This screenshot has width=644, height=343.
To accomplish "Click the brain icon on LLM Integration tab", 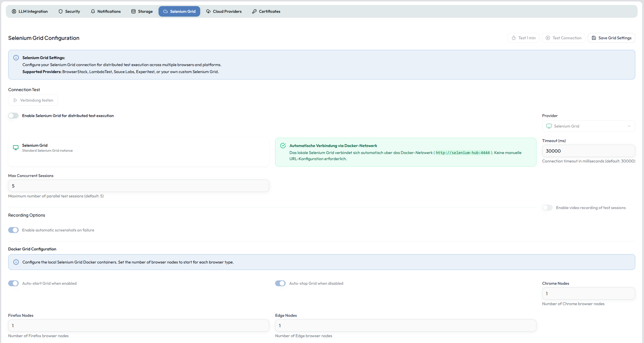I will pos(14,11).
